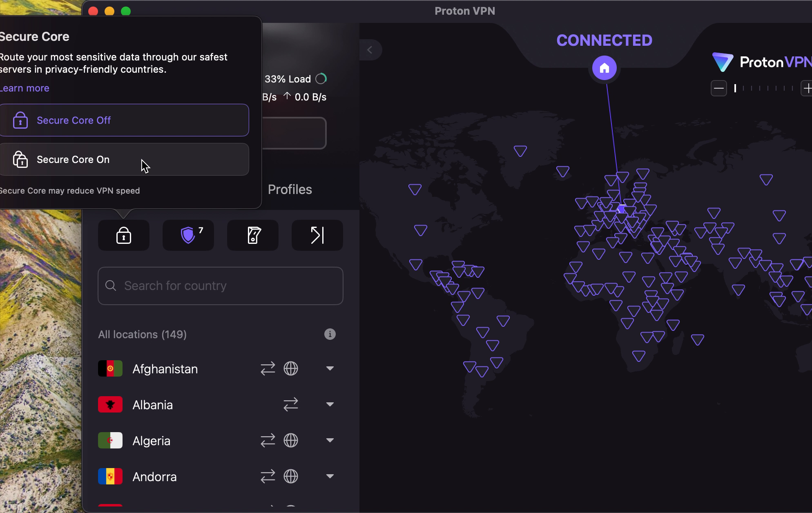The image size is (812, 513).
Task: Click the P2P arrows icon for Andorra
Action: [x=268, y=477]
